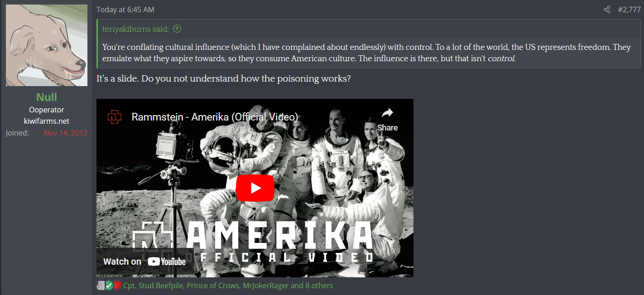
Task: Play the Rammstein Amerika video
Action: 255,188
